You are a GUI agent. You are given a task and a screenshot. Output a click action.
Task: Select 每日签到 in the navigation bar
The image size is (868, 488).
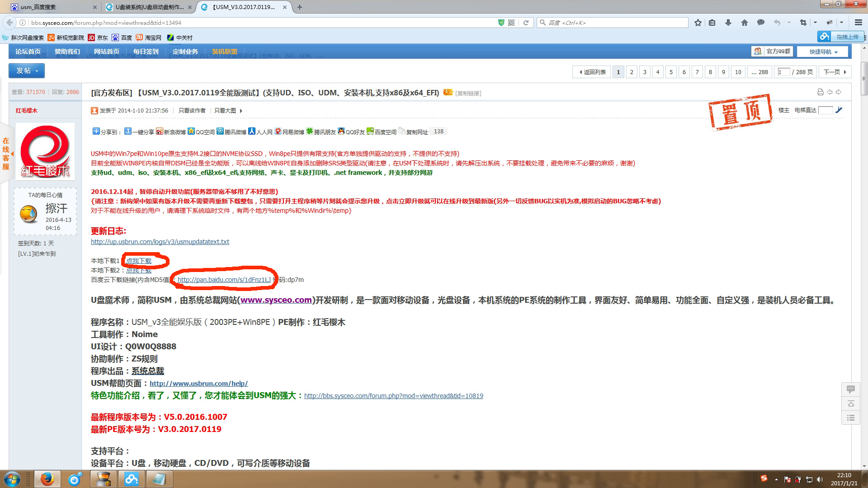pyautogui.click(x=146, y=51)
